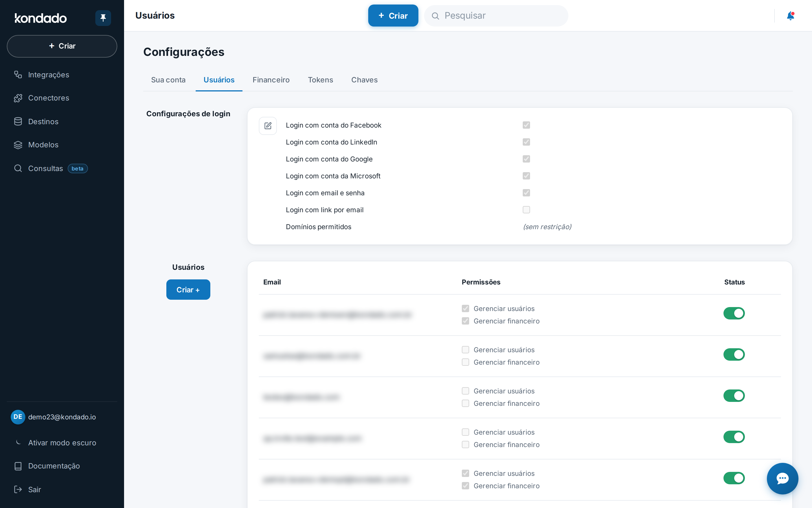The width and height of the screenshot is (812, 508).
Task: Focus the Pesquisar search field
Action: (x=496, y=16)
